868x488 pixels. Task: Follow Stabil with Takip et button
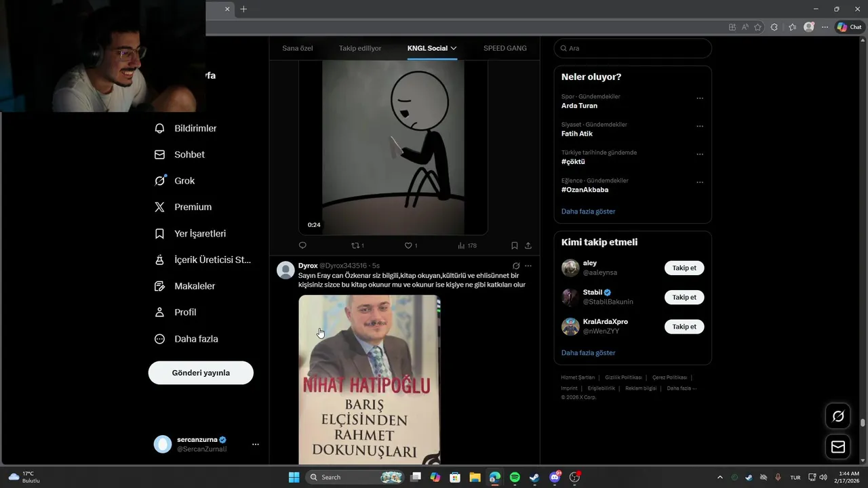point(684,297)
